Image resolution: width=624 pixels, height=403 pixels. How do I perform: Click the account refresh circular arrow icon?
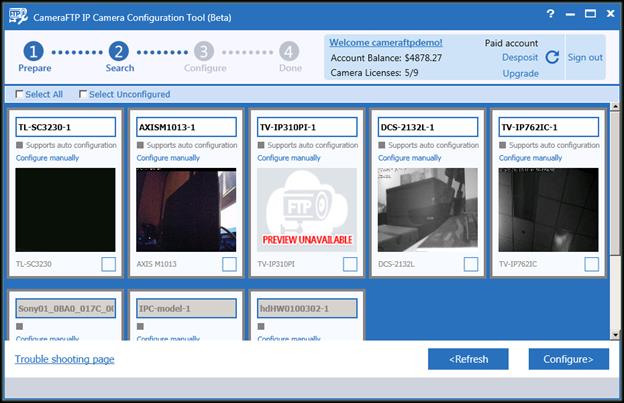click(x=552, y=57)
